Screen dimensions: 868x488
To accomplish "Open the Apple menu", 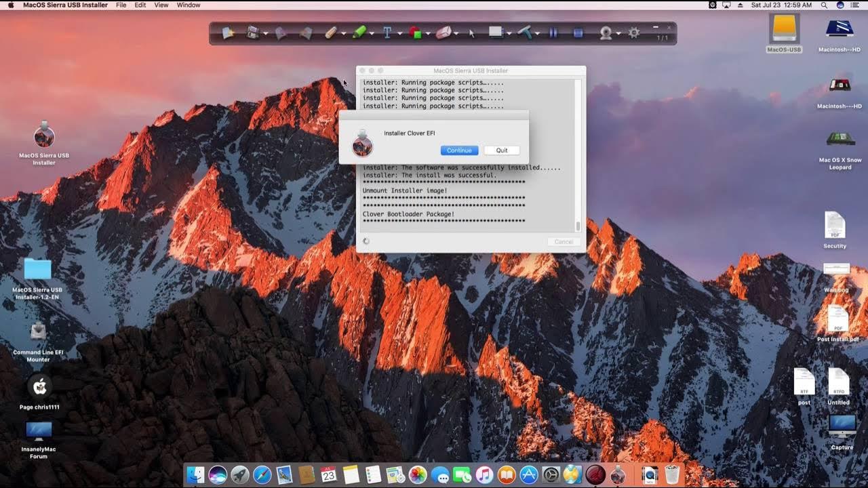I will click(x=10, y=5).
